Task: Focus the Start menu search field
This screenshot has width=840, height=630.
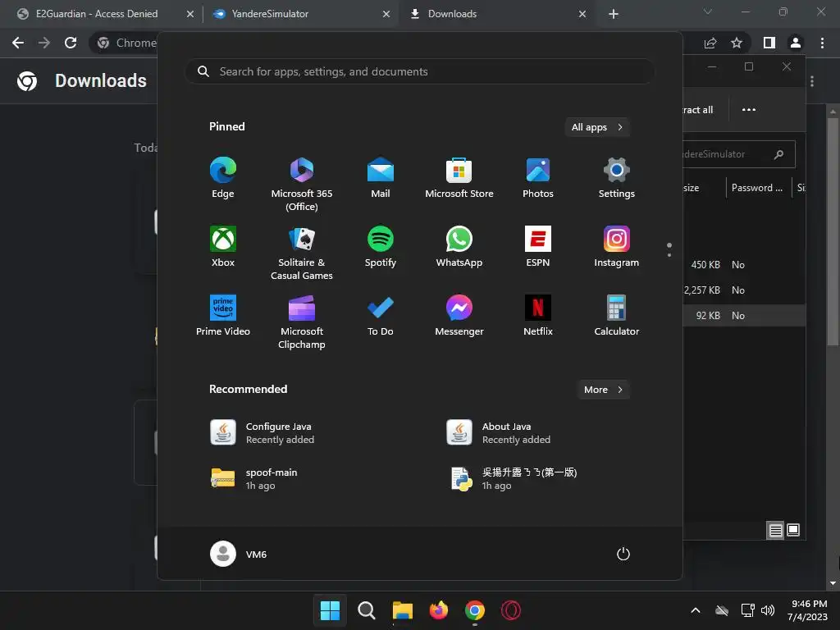Action: pos(419,71)
